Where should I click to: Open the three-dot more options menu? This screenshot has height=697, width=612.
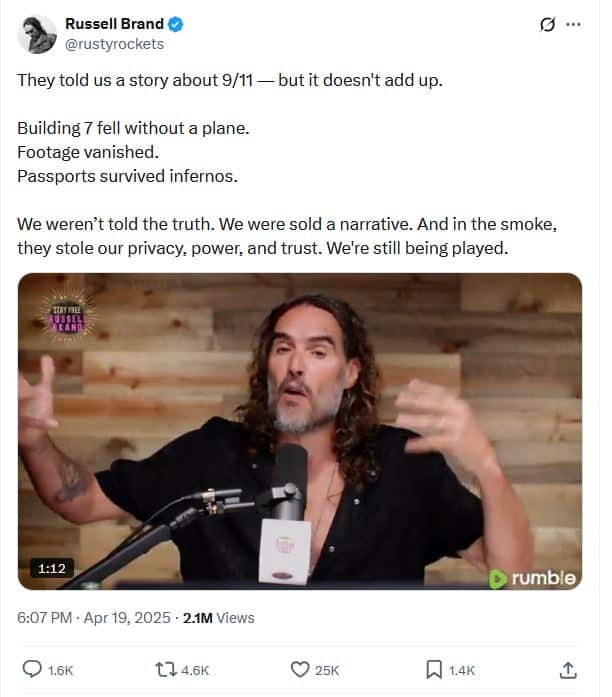click(573, 25)
